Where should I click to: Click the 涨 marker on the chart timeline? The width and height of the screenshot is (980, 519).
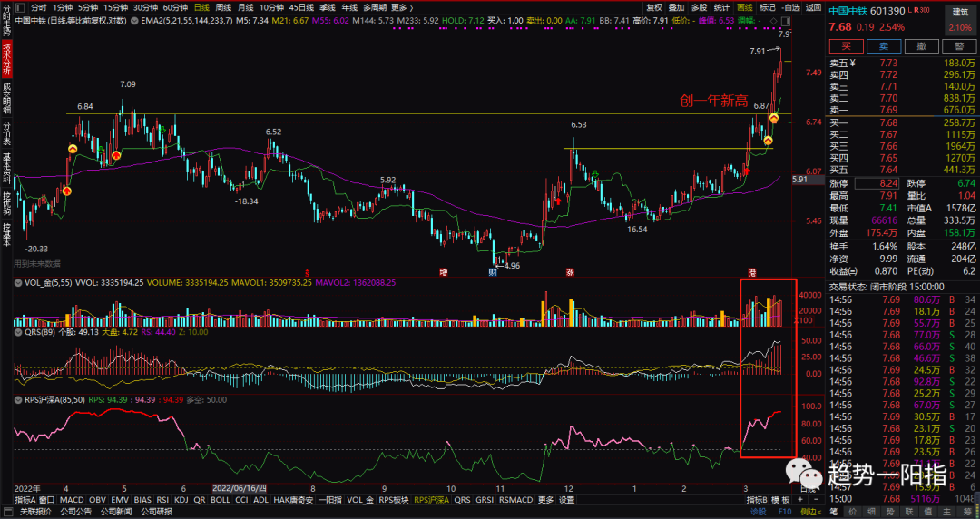(x=570, y=272)
